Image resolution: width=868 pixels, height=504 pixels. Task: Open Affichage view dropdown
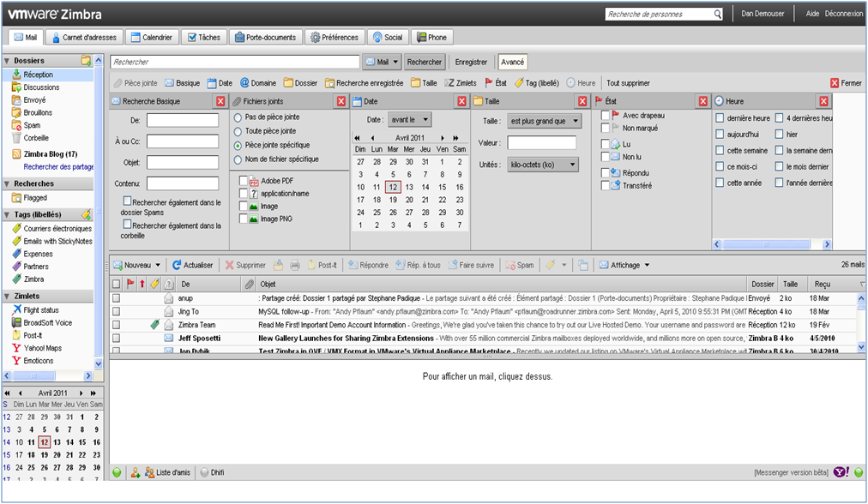pos(624,266)
